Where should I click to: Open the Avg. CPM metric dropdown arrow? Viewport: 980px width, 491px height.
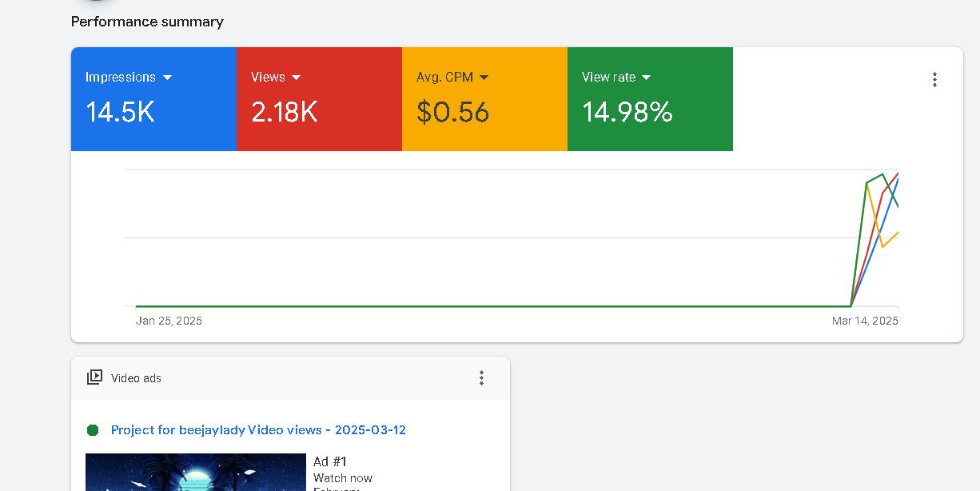point(484,78)
